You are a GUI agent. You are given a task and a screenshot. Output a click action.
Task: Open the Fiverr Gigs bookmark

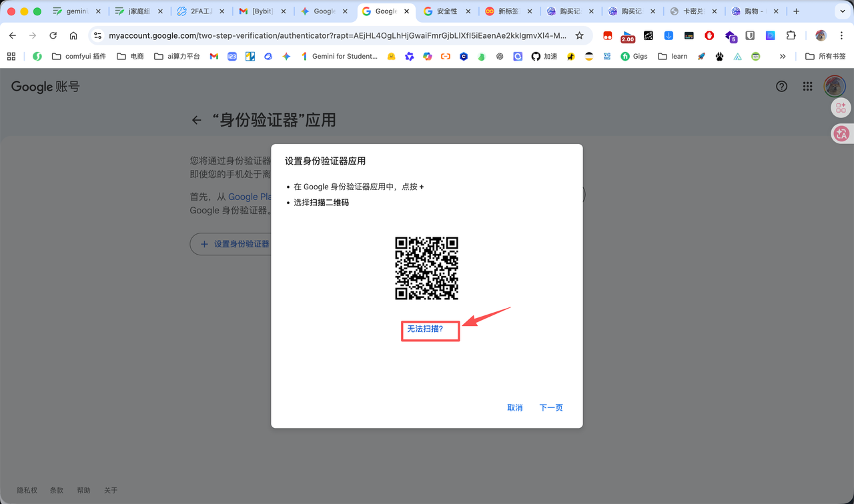click(634, 57)
